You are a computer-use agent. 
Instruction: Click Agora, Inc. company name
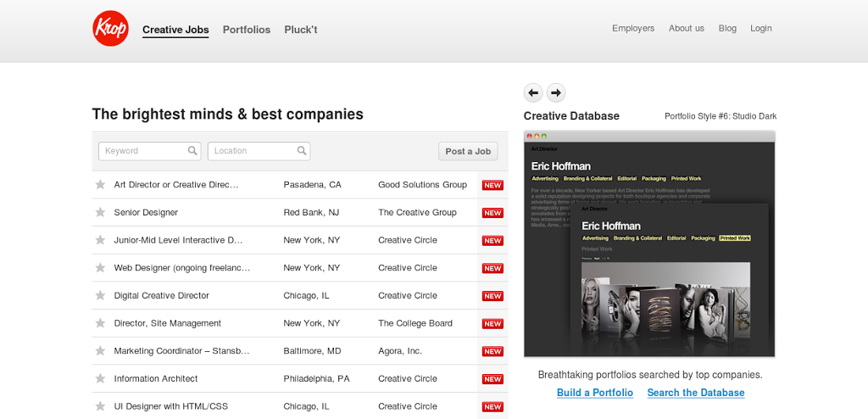click(400, 351)
